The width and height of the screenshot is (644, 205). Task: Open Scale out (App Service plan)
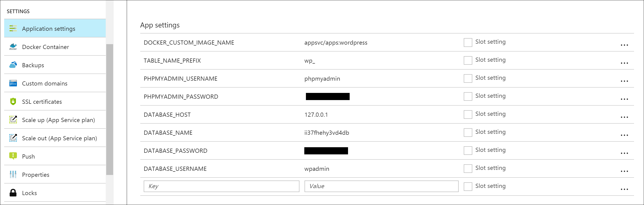[59, 138]
